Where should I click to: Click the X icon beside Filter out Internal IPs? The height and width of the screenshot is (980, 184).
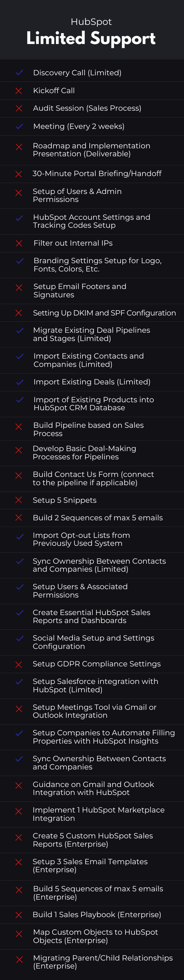click(19, 243)
